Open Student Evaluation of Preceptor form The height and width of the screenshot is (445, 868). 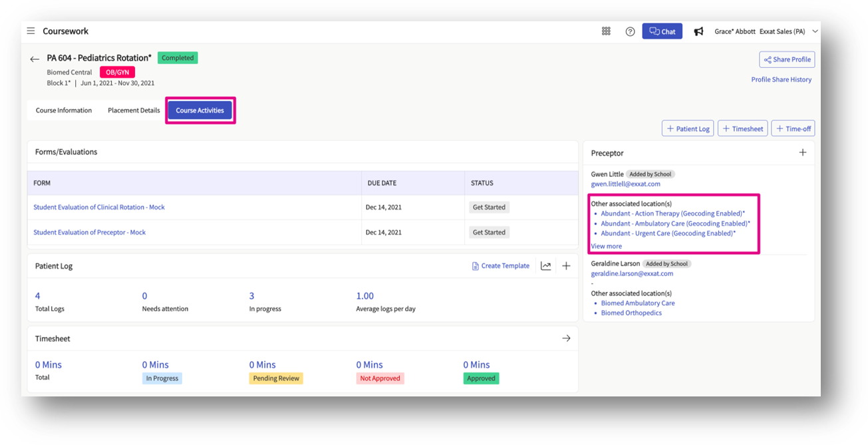[89, 232]
